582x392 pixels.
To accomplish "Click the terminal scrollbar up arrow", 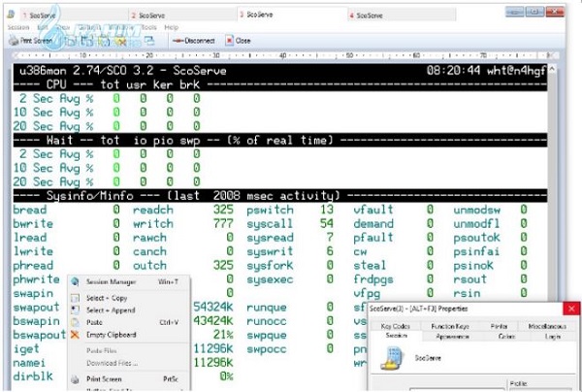I will (552, 69).
